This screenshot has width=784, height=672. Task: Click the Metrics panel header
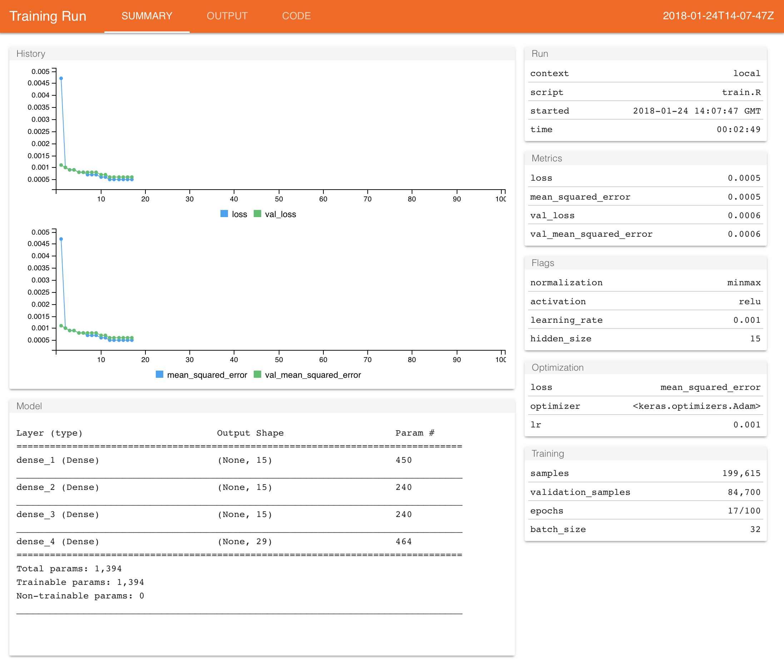[x=546, y=158]
